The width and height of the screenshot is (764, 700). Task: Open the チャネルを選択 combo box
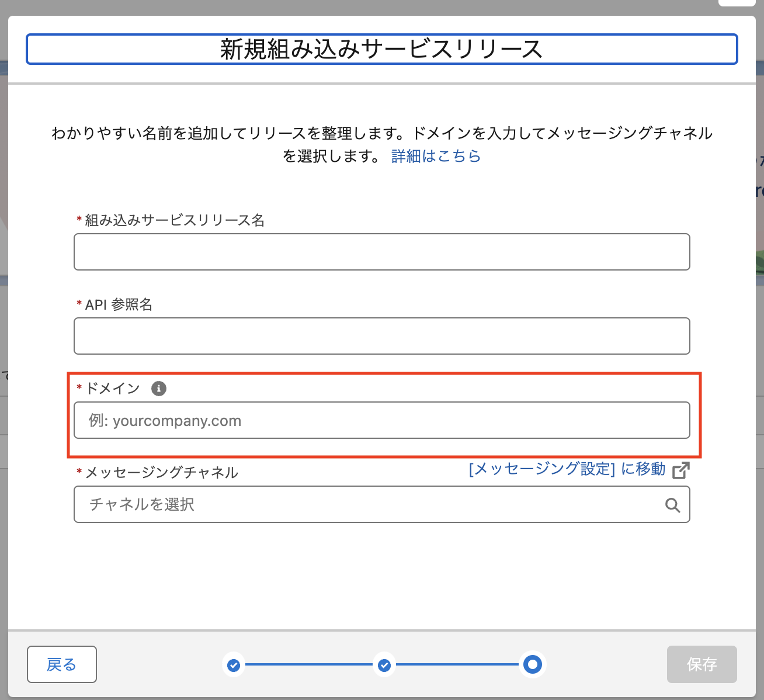point(382,504)
